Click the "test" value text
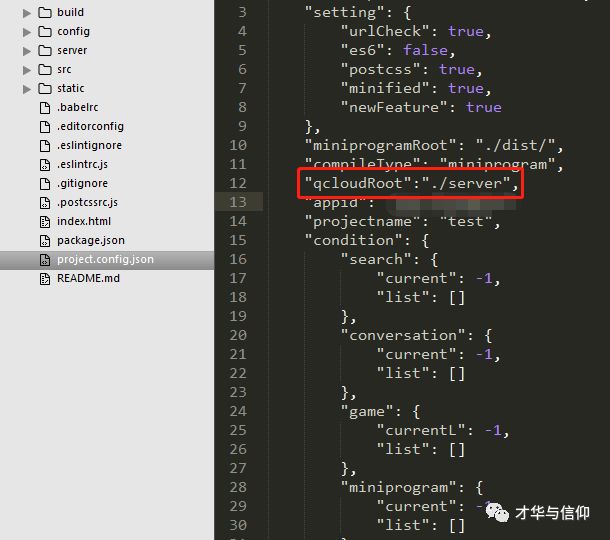The height and width of the screenshot is (540, 610). [x=466, y=221]
